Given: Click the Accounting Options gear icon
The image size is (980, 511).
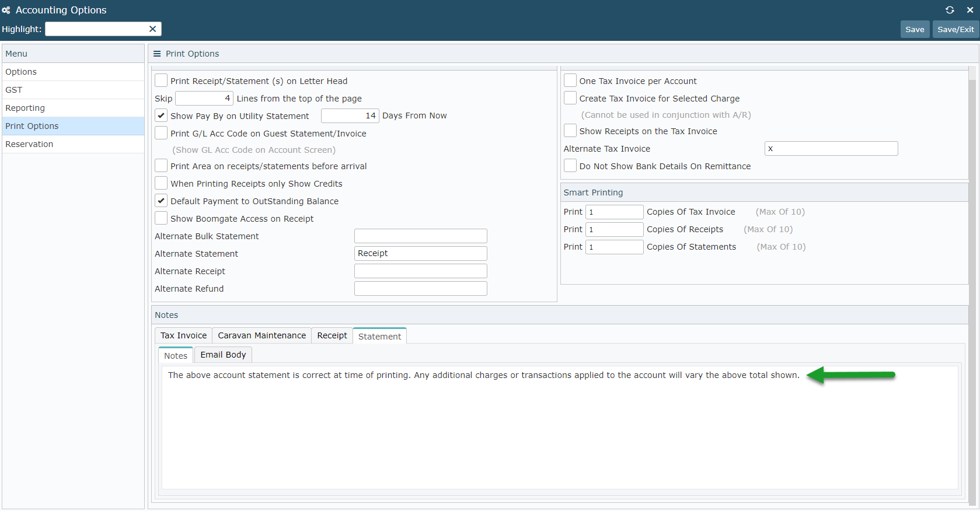Looking at the screenshot, I should click(6, 10).
